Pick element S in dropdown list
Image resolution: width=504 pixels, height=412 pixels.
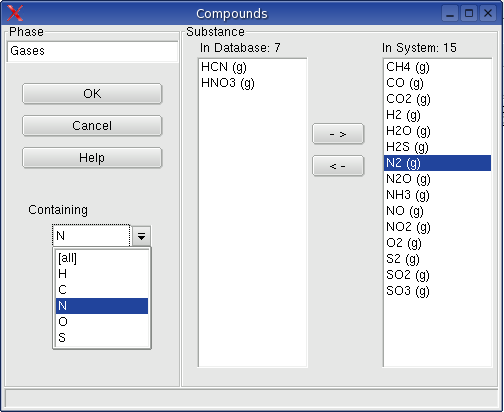coord(102,338)
